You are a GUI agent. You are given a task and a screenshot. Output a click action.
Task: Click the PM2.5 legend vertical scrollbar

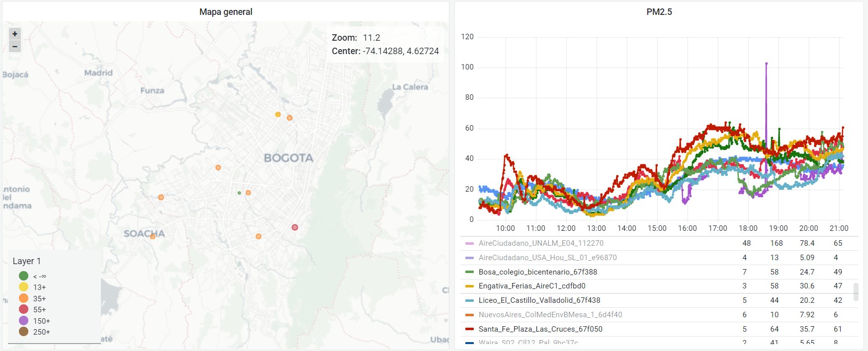pos(856,292)
